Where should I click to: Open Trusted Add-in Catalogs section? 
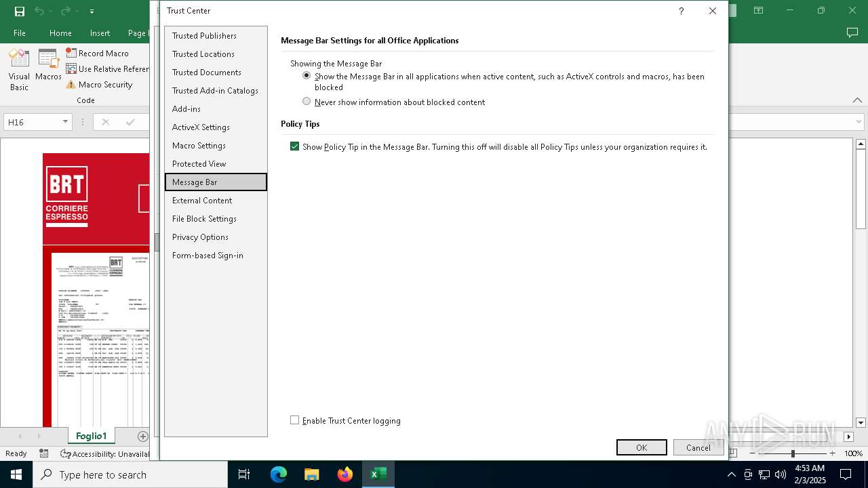click(x=216, y=90)
